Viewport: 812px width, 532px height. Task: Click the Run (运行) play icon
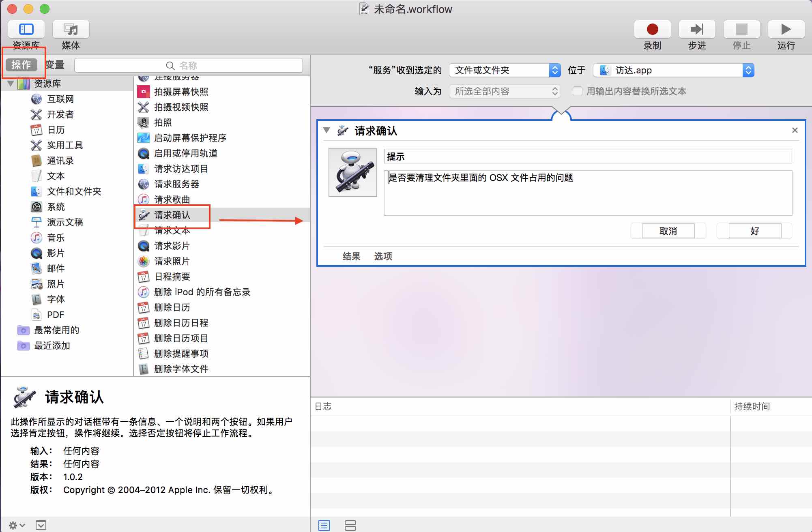[786, 30]
